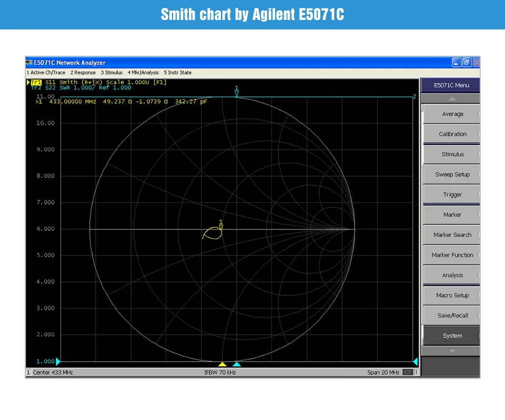This screenshot has width=505, height=420.
Task: Click the cyan reference triangle at chart bottom right
Action: tap(416, 362)
